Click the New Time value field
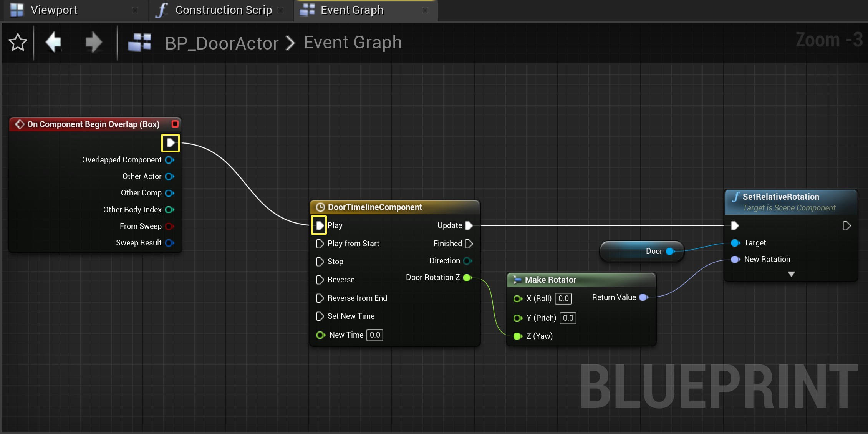This screenshot has width=868, height=434. (x=374, y=335)
